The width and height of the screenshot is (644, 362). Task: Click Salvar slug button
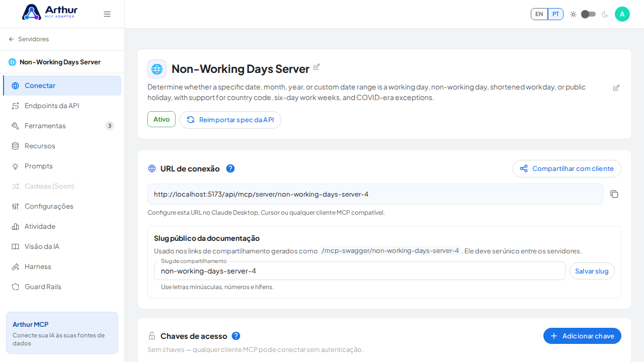pos(592,271)
